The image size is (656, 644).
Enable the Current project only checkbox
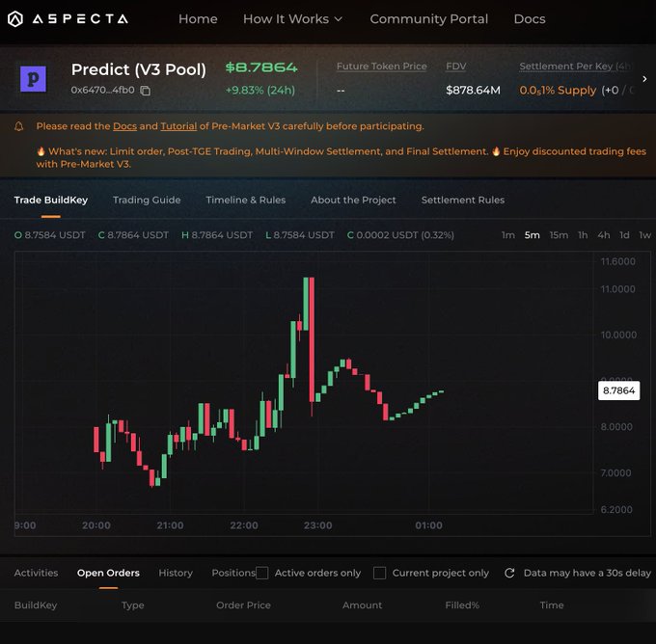379,573
